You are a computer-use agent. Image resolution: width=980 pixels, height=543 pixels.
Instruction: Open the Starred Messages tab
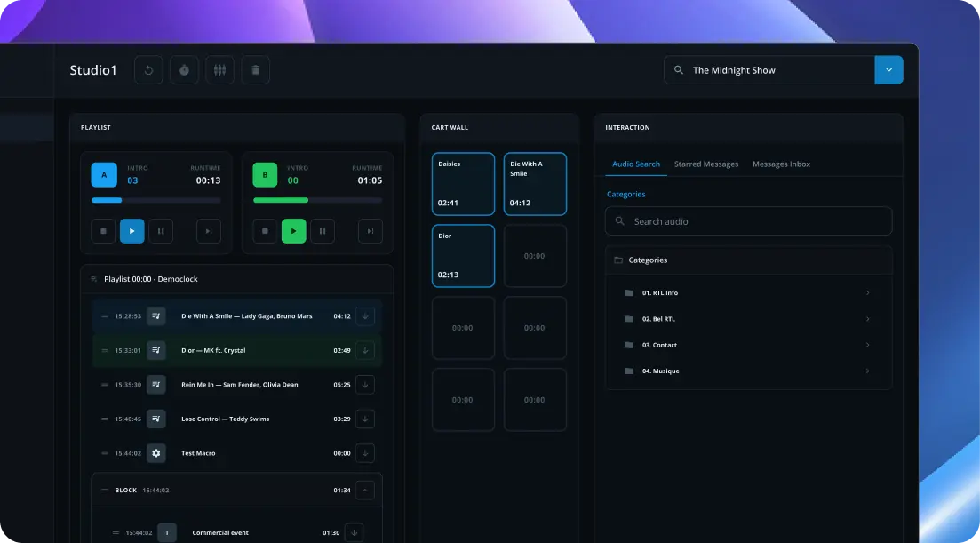(706, 164)
